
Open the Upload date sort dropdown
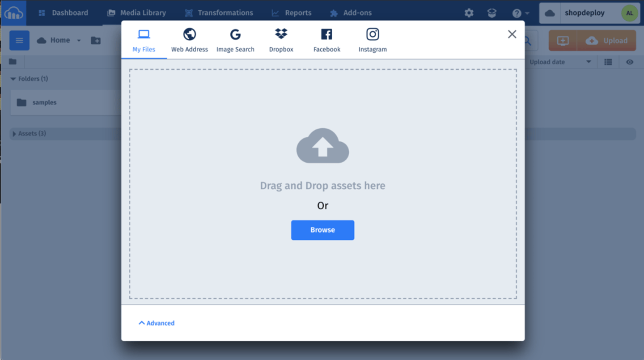pyautogui.click(x=560, y=62)
